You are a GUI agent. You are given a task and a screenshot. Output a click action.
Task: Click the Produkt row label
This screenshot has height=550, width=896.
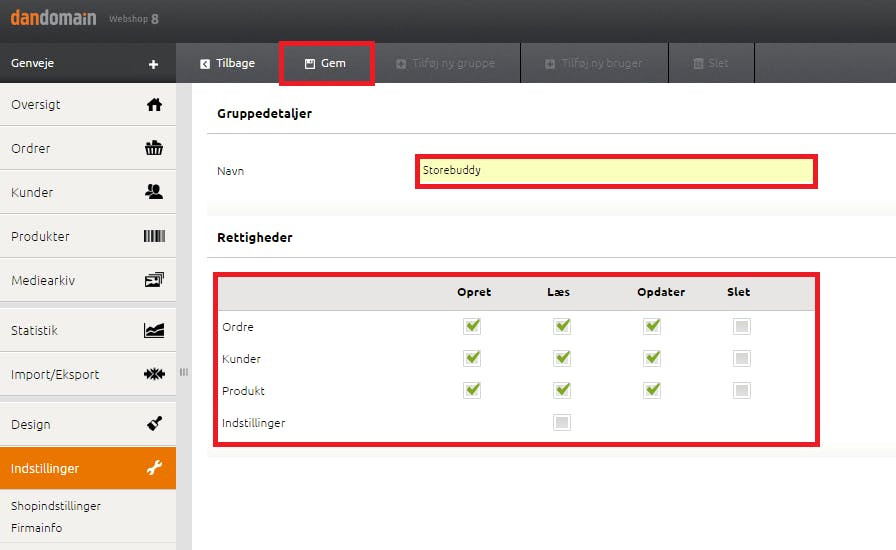[243, 391]
